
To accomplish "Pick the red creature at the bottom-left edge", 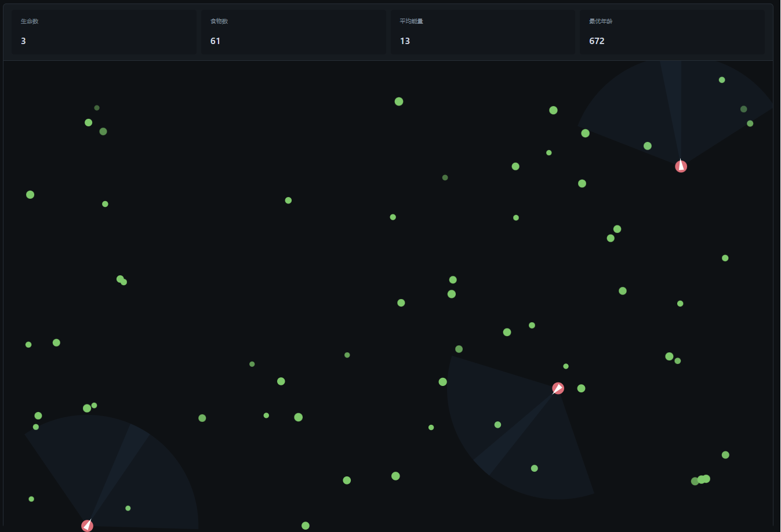I will [x=88, y=526].
